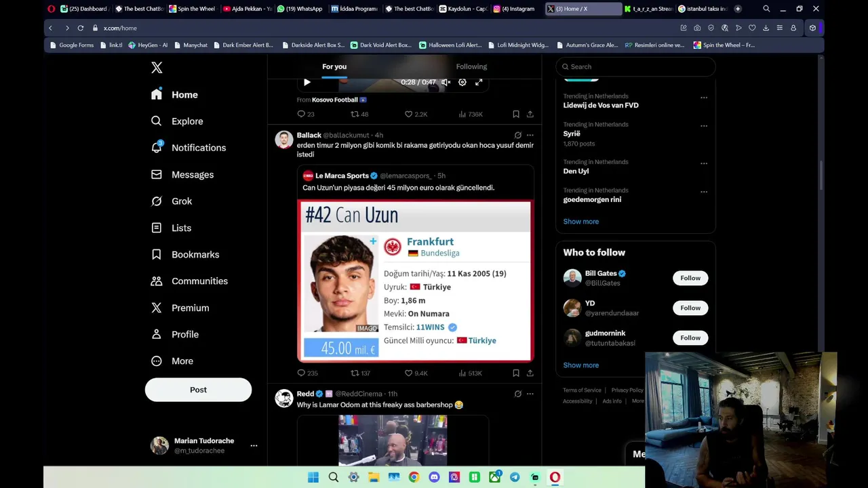The image size is (868, 488).
Task: Bookmark the Kosovo Football video post
Action: click(516, 114)
